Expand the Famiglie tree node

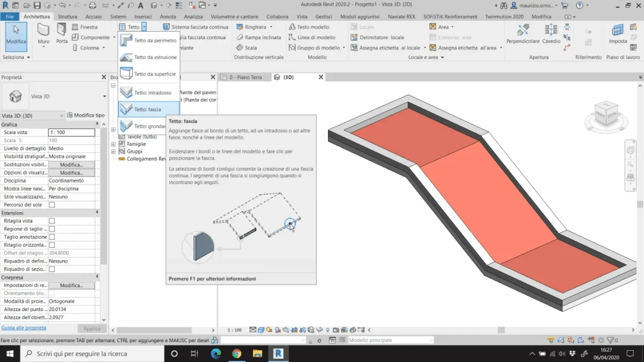(113, 144)
